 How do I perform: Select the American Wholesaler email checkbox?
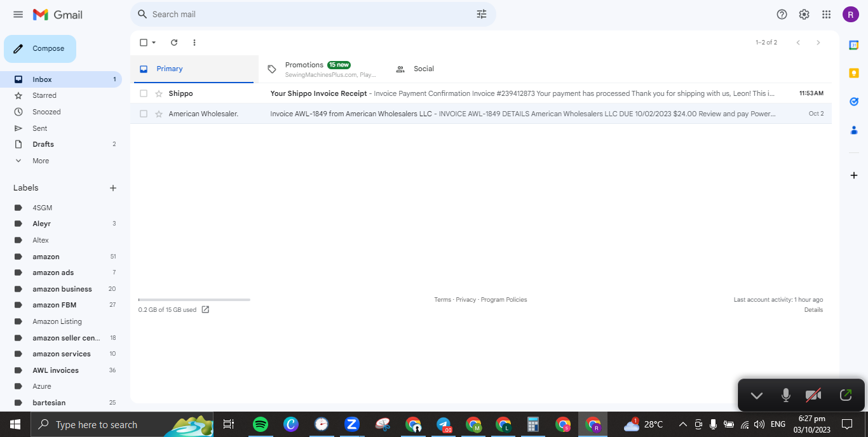click(x=144, y=114)
